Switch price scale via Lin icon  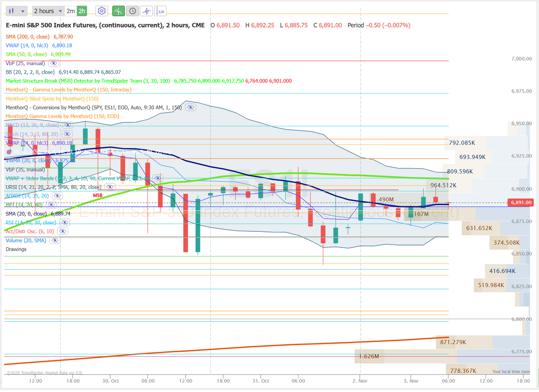pos(161,11)
